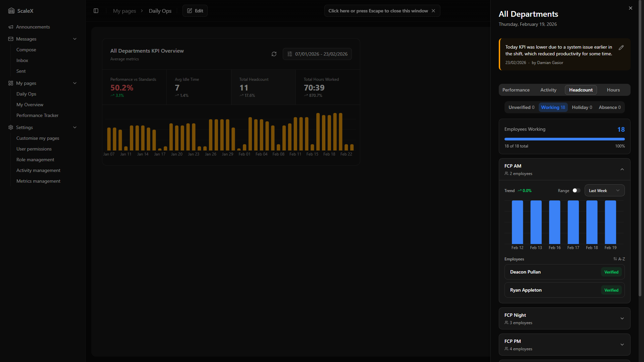The height and width of the screenshot is (362, 644).
Task: Open the date range 07/01/2026 - 23/02/2026 picker
Action: point(317,54)
